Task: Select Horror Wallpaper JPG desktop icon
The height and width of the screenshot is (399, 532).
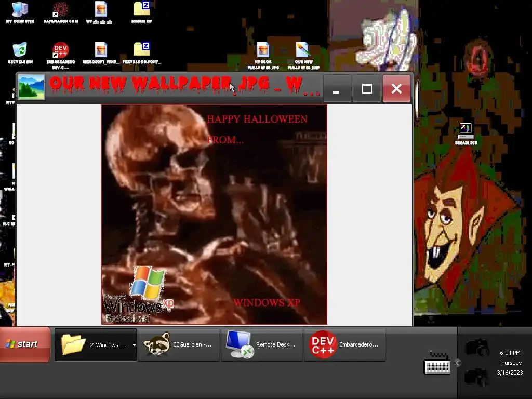Action: [263, 56]
